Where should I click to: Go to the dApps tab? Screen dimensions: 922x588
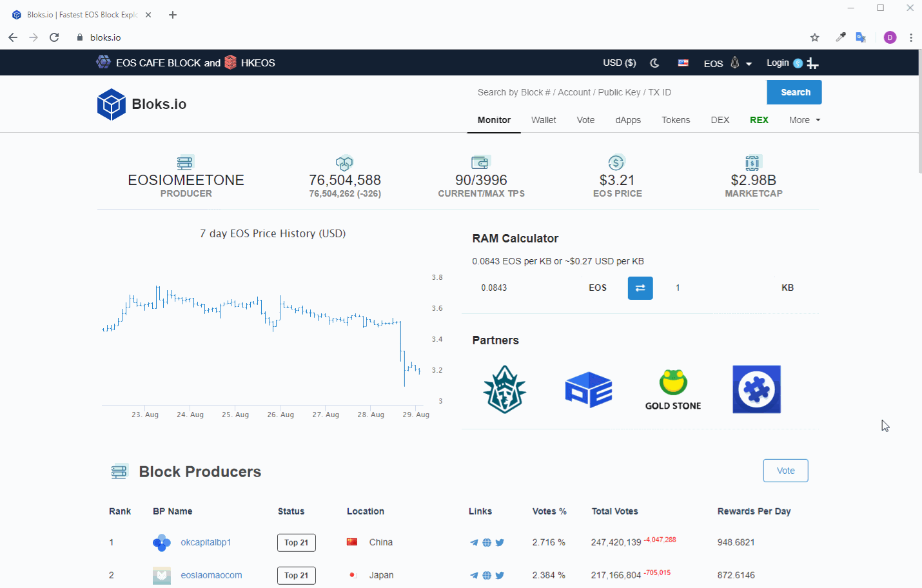628,120
